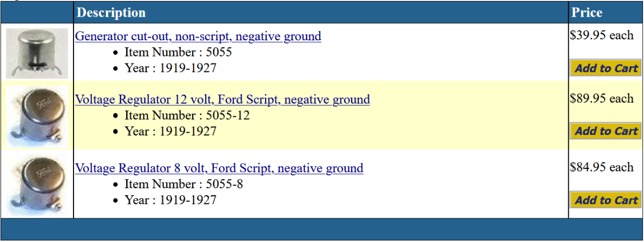Click the Year line under Generator cut-out
The image size is (644, 242).
pyautogui.click(x=171, y=68)
